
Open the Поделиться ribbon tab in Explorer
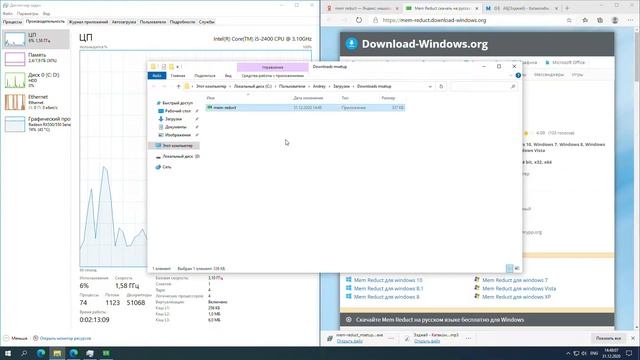coord(205,76)
